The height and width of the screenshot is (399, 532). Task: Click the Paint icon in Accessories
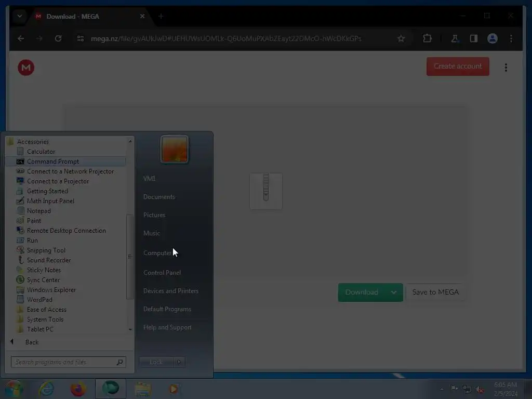pos(20,220)
